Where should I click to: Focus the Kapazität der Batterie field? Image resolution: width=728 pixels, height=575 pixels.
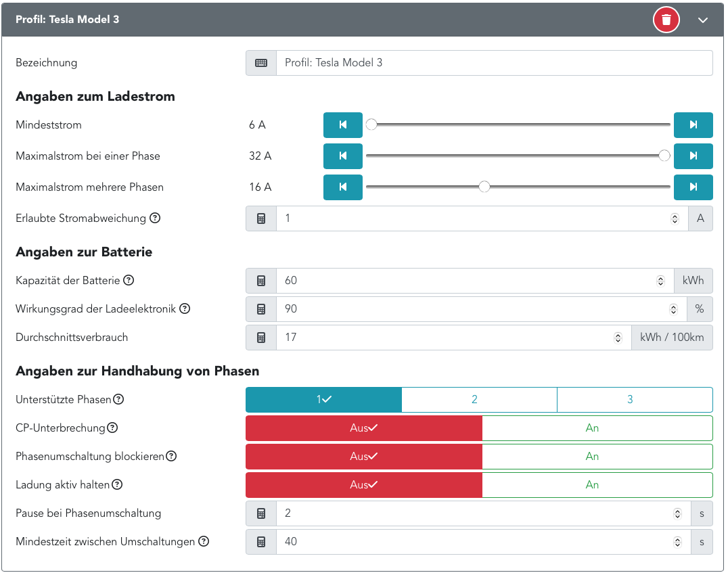click(x=475, y=281)
